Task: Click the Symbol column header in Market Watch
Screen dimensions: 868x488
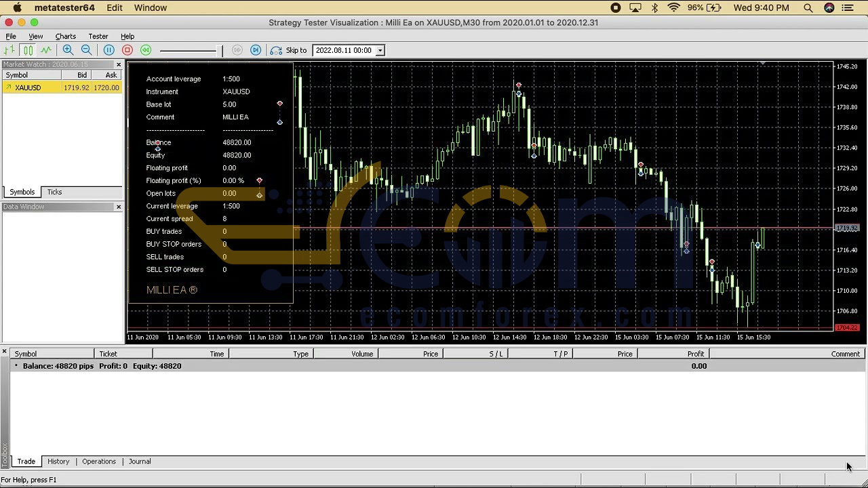Action: tap(31, 75)
